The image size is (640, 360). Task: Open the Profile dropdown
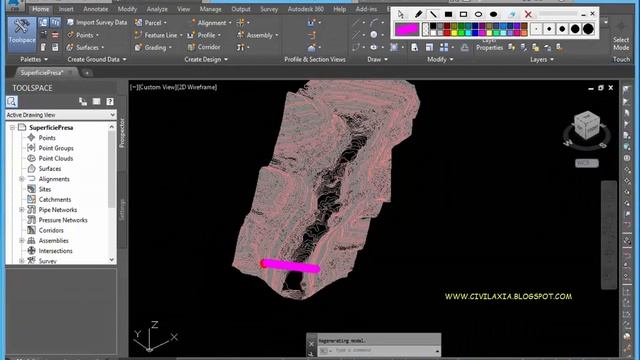pos(204,35)
